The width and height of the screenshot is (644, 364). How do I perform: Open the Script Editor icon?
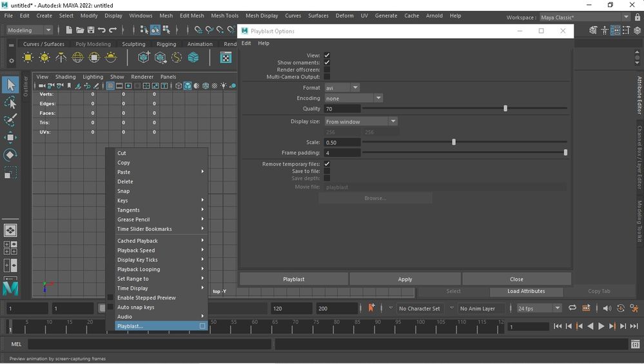[x=636, y=344]
